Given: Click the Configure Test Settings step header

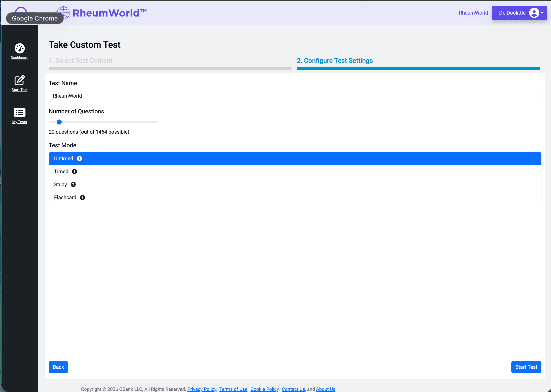Looking at the screenshot, I should 335,61.
